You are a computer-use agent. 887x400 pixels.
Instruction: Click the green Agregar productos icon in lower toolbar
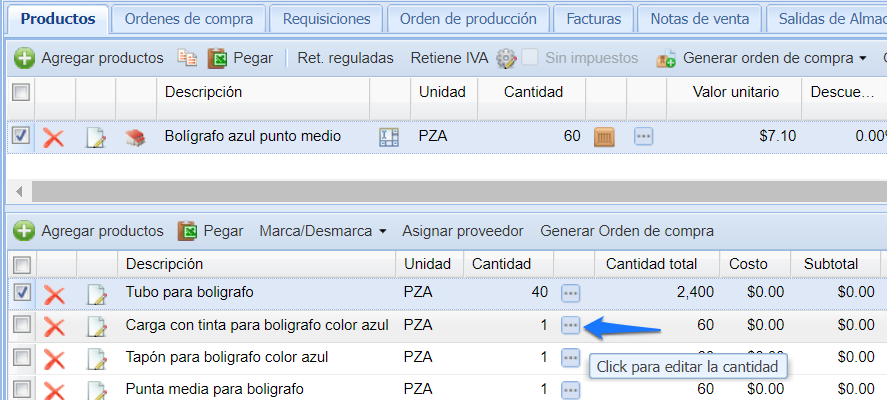click(x=24, y=231)
